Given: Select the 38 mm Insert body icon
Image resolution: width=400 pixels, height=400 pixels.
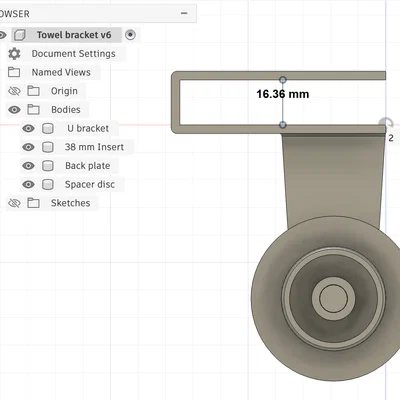Looking at the screenshot, I should tap(48, 147).
